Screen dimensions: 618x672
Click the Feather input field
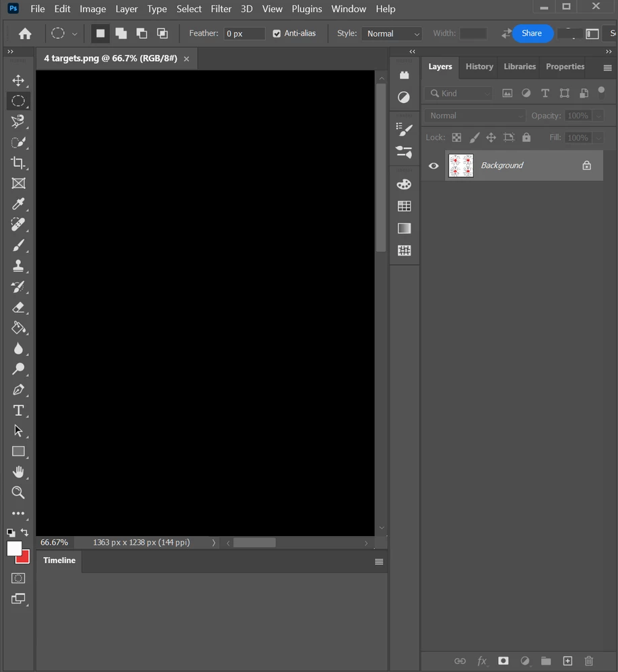[x=244, y=34]
